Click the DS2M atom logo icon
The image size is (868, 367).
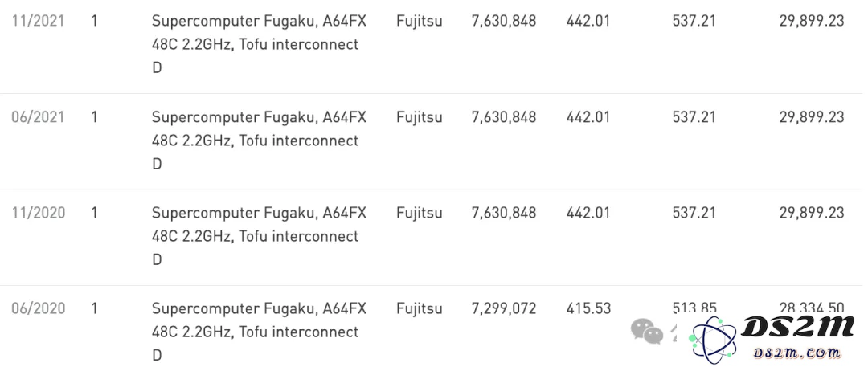click(x=714, y=337)
